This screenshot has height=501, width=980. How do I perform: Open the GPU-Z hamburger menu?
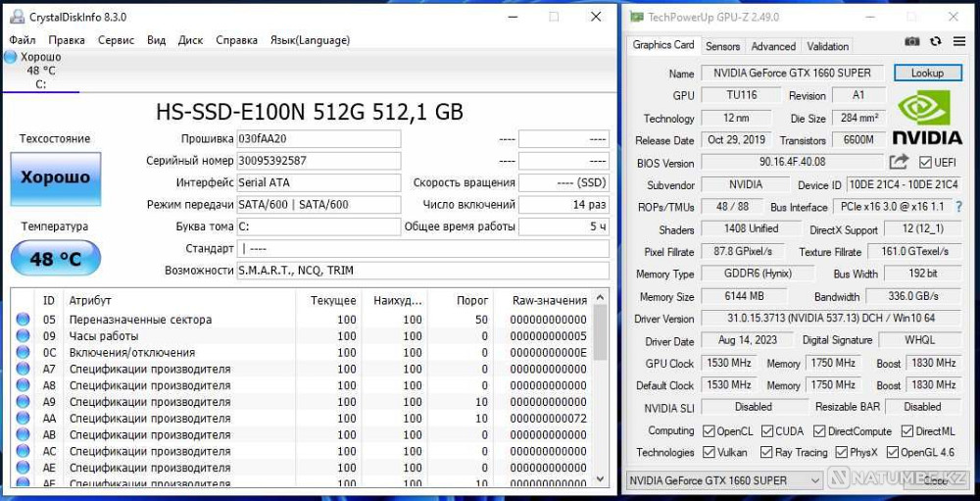point(959,41)
